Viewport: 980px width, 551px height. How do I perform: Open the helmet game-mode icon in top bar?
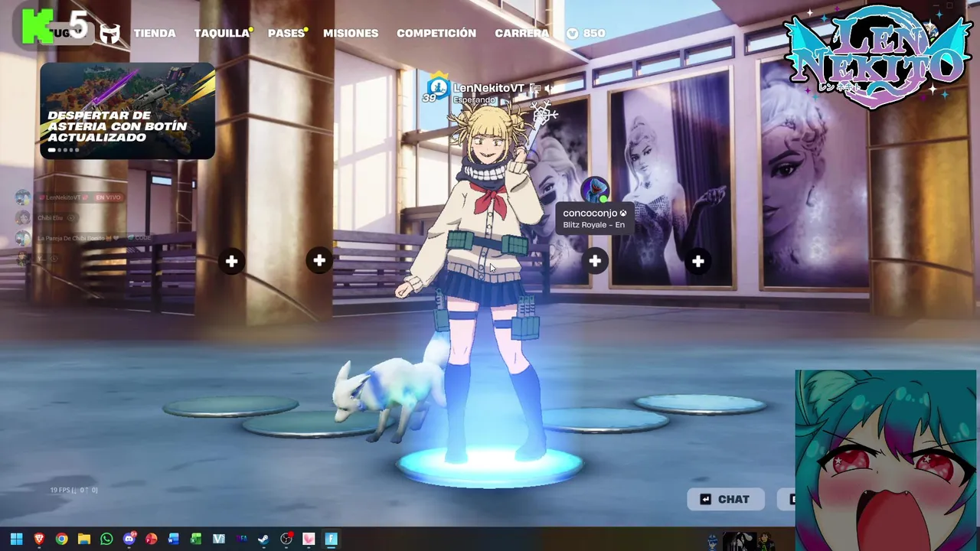point(110,34)
